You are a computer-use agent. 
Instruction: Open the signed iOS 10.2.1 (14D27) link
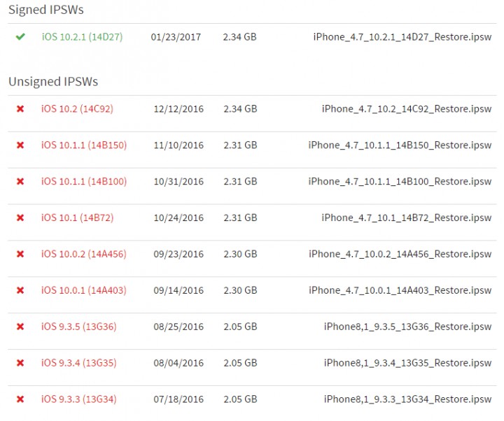(x=82, y=36)
